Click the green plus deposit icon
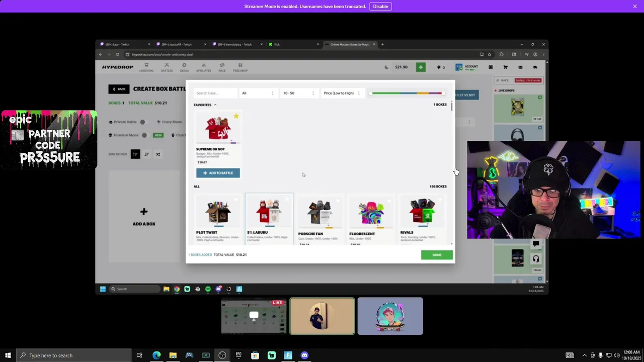 click(421, 67)
